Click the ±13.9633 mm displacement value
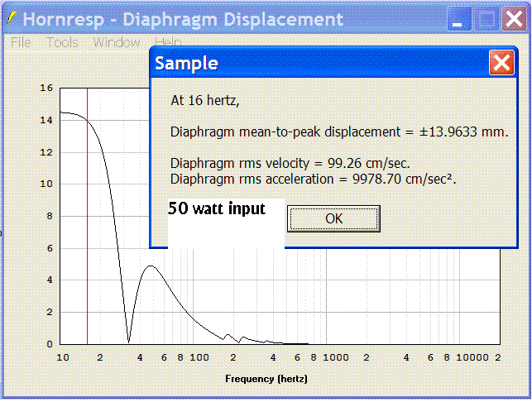 point(464,132)
